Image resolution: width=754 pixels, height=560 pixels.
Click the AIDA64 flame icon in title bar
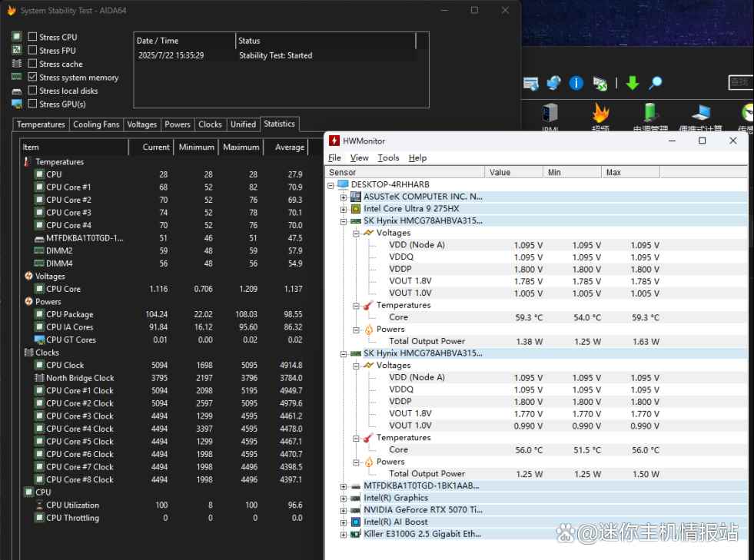11,10
